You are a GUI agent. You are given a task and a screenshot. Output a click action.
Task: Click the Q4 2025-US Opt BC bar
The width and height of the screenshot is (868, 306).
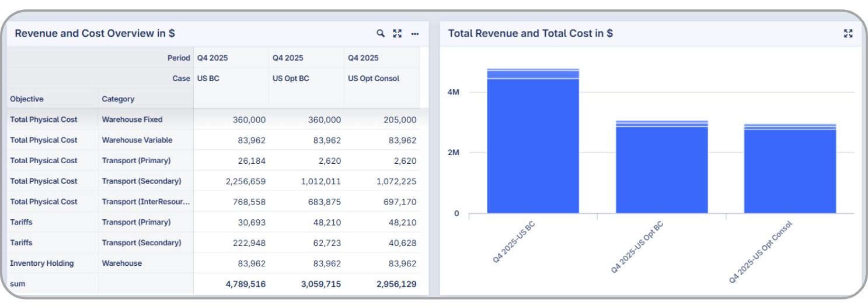coord(662,169)
